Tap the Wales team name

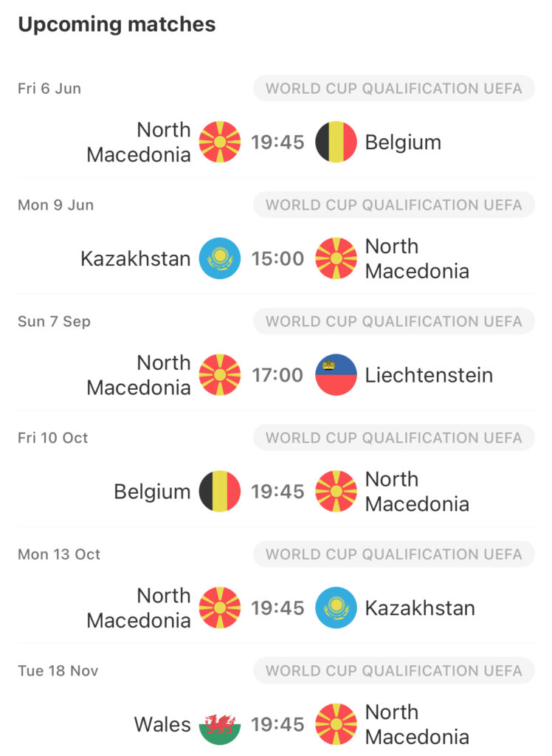coord(162,724)
